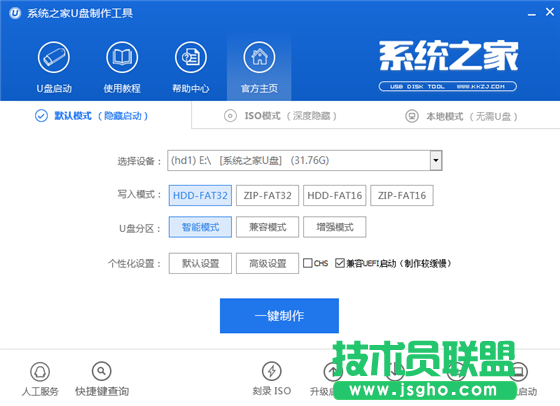Open the 使用教程 book icon
The image size is (560, 406).
(x=122, y=57)
